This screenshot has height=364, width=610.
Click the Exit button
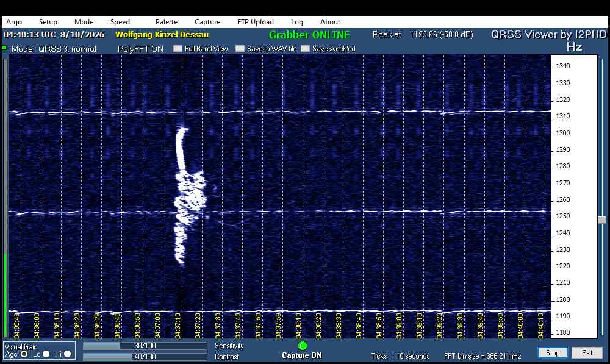pos(587,353)
